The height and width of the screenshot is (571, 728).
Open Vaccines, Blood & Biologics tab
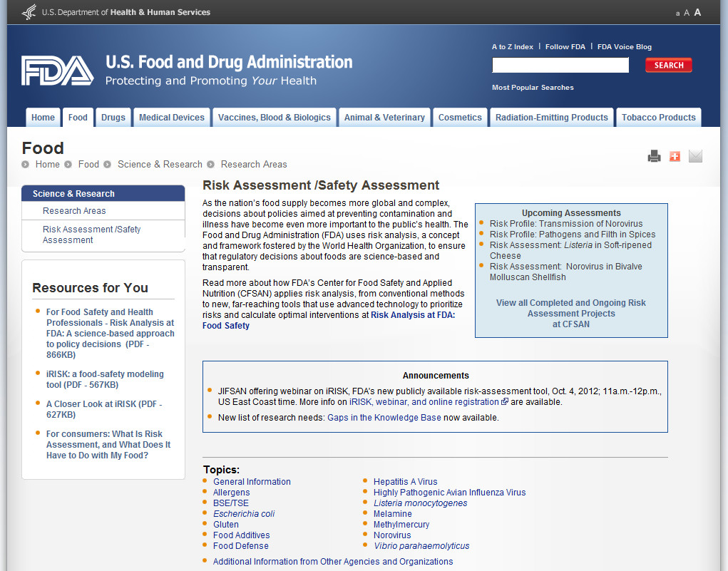point(275,118)
